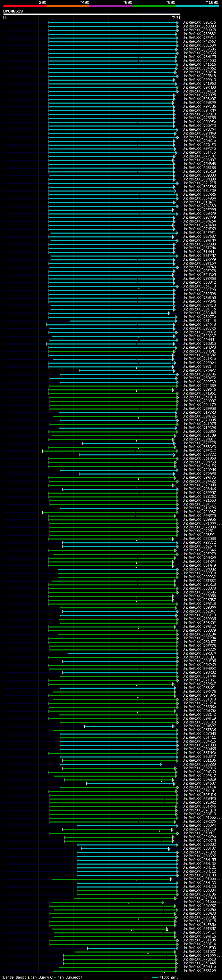Viewport: 222px width, 980px height.
Task: Click the UniRef100_C6TJW9 hit name
Action: click(199, 436)
